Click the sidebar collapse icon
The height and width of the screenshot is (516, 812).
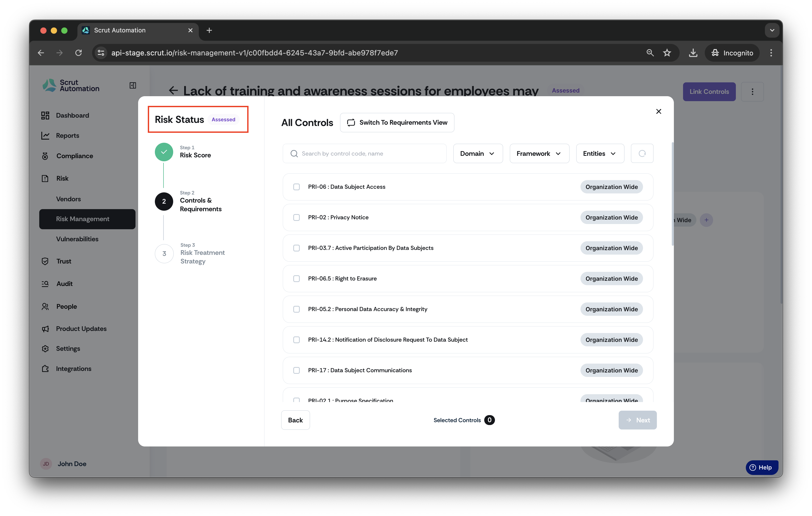(x=133, y=85)
